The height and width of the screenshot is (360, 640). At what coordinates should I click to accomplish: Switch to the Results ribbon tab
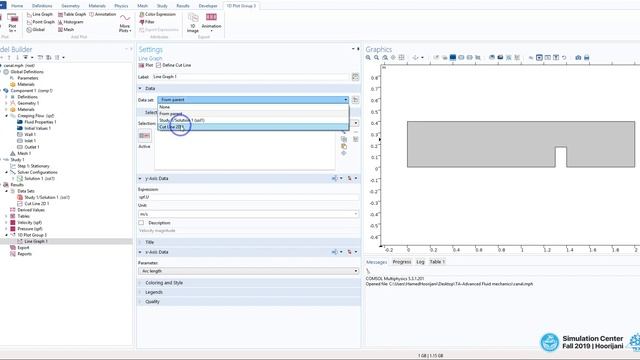[x=182, y=6]
